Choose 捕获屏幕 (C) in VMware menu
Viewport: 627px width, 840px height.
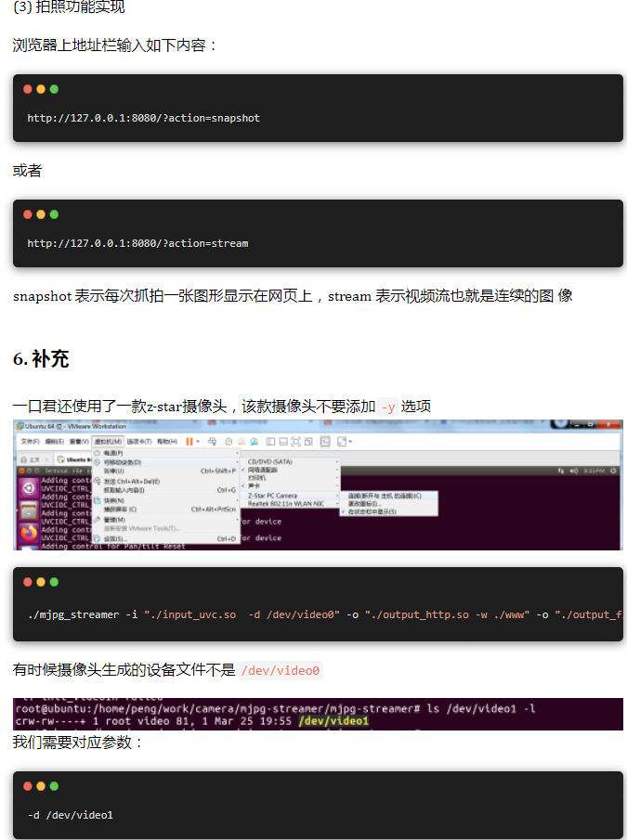(165, 510)
